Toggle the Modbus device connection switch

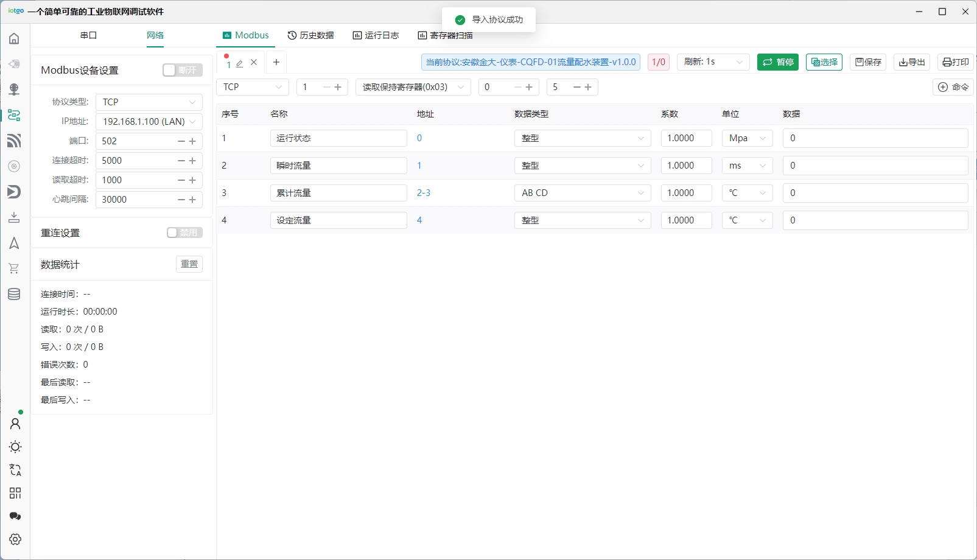pyautogui.click(x=182, y=70)
